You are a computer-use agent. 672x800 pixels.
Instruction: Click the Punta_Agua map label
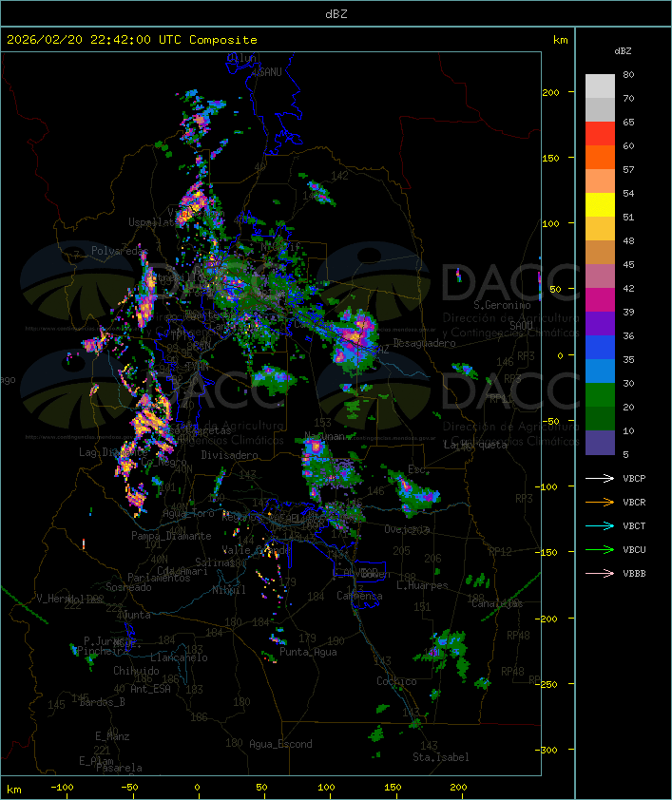308,652
